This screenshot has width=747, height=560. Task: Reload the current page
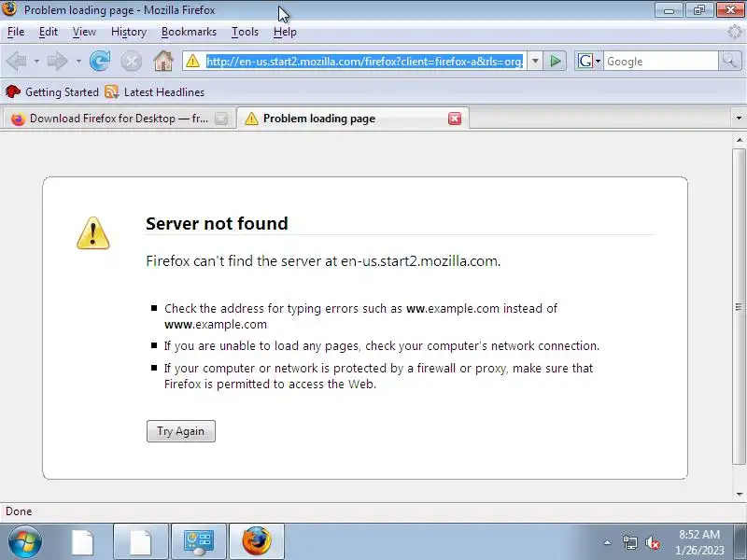[x=100, y=61]
